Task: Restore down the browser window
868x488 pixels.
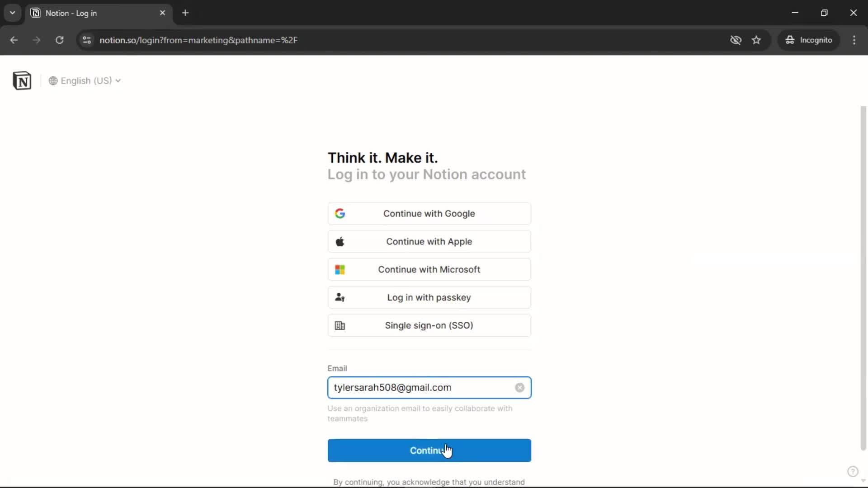Action: point(824,13)
